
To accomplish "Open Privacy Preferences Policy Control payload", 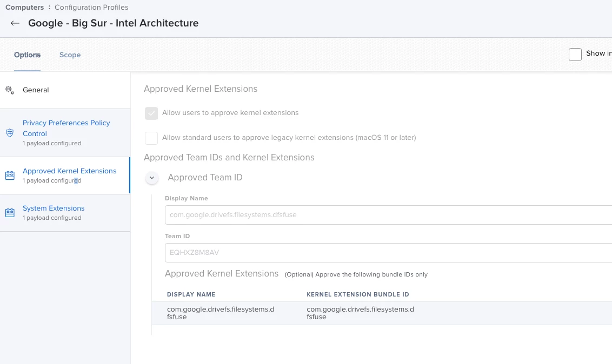I will (x=66, y=129).
